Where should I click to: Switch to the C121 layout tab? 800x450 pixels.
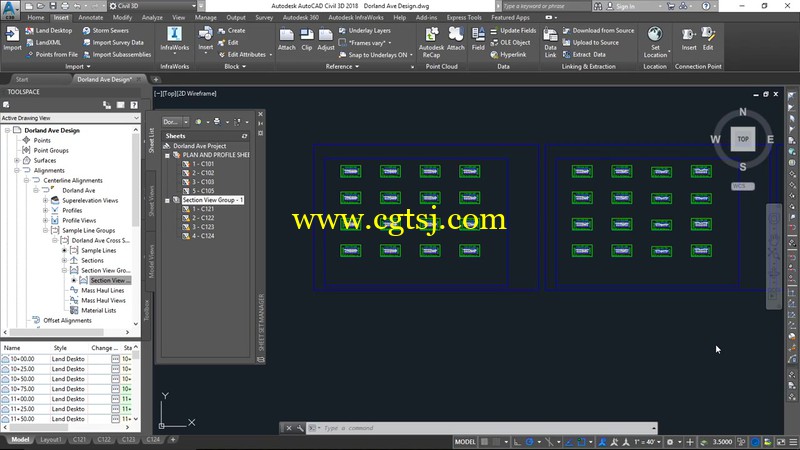(x=79, y=439)
